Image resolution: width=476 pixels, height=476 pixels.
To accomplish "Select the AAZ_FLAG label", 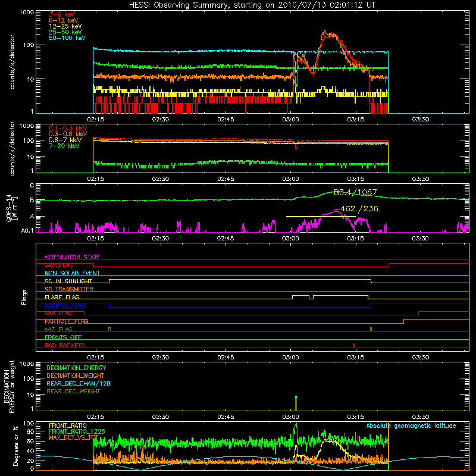I will tap(58, 329).
